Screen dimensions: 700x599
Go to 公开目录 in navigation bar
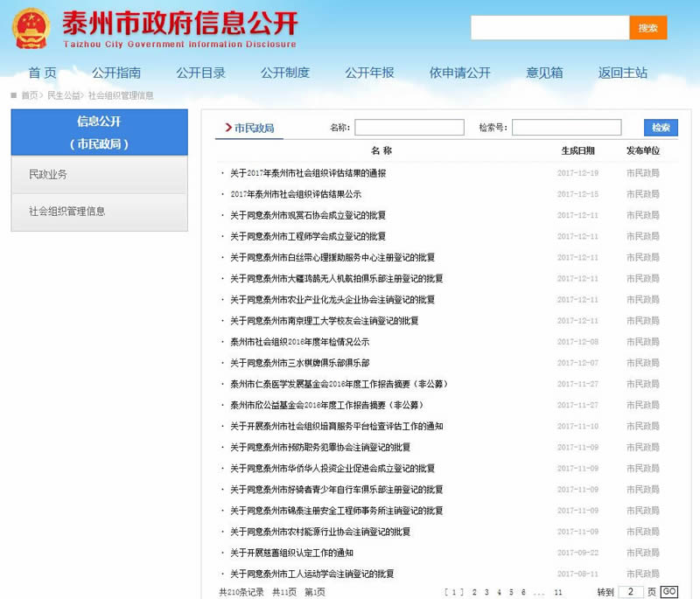[200, 73]
